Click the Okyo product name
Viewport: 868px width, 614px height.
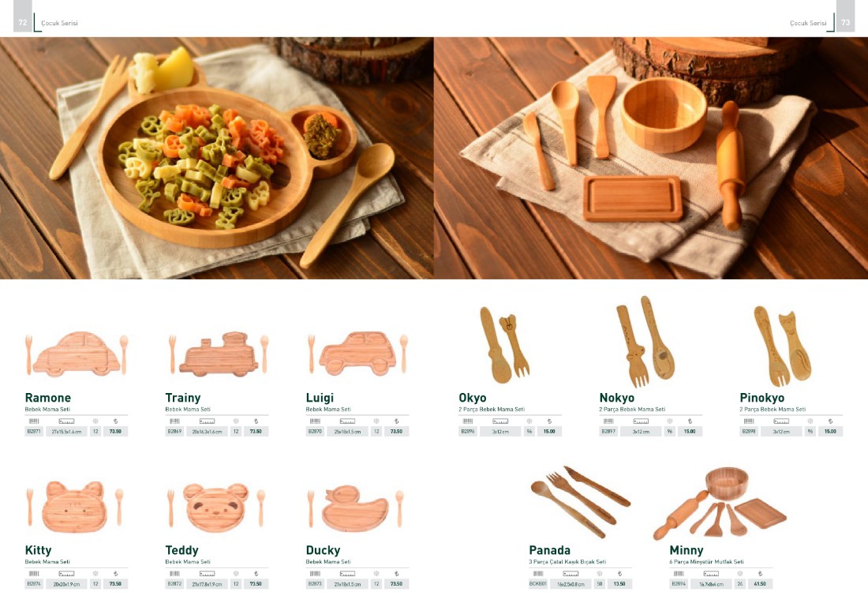(x=472, y=398)
